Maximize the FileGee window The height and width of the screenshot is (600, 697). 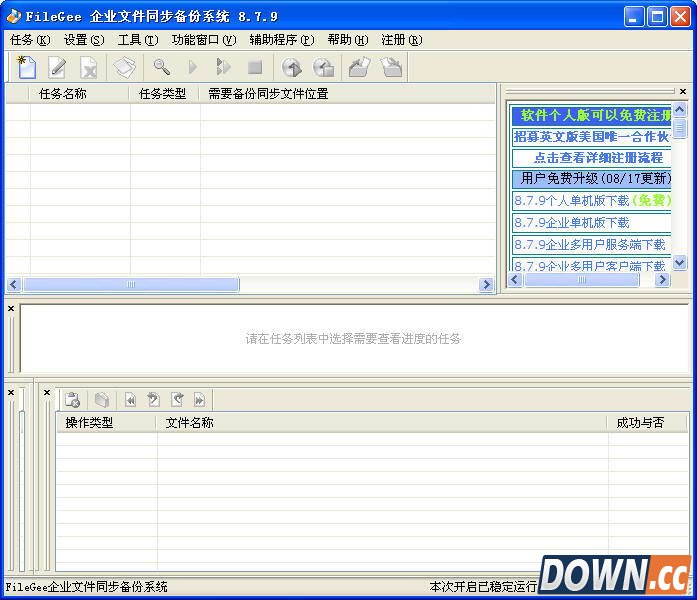657,17
